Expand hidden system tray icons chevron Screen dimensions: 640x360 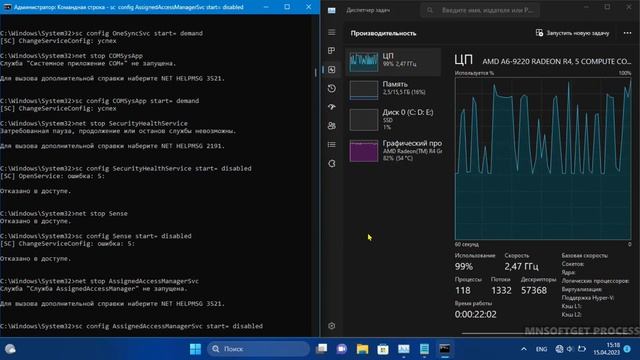(524, 349)
